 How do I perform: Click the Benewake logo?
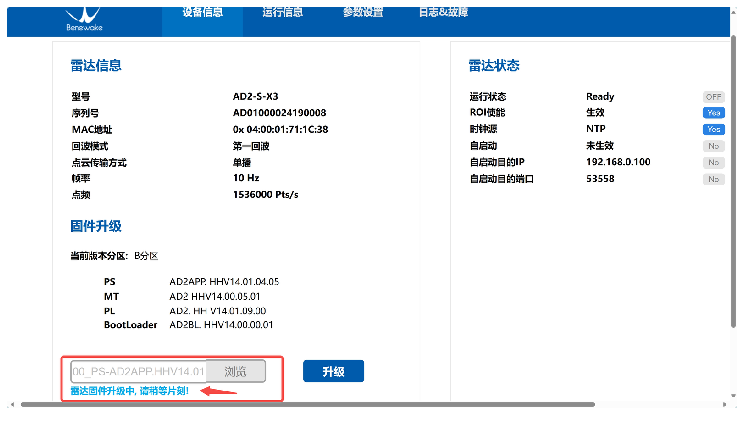[84, 20]
